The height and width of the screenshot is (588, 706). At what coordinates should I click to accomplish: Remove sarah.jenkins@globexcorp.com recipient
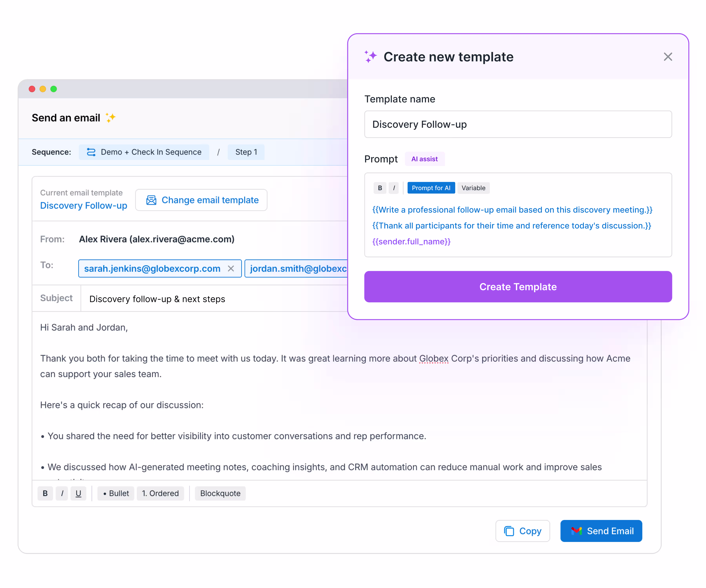coord(231,269)
